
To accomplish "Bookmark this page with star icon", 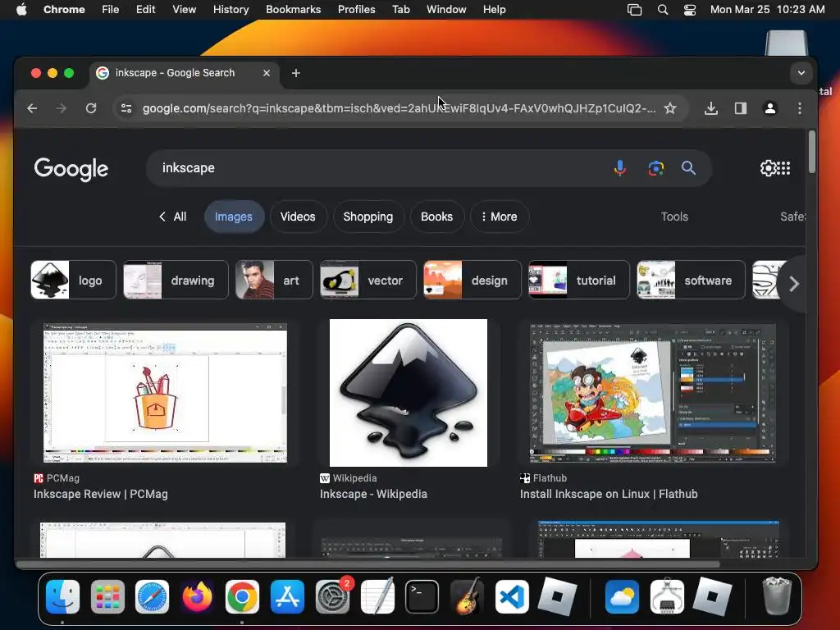I will point(669,108).
